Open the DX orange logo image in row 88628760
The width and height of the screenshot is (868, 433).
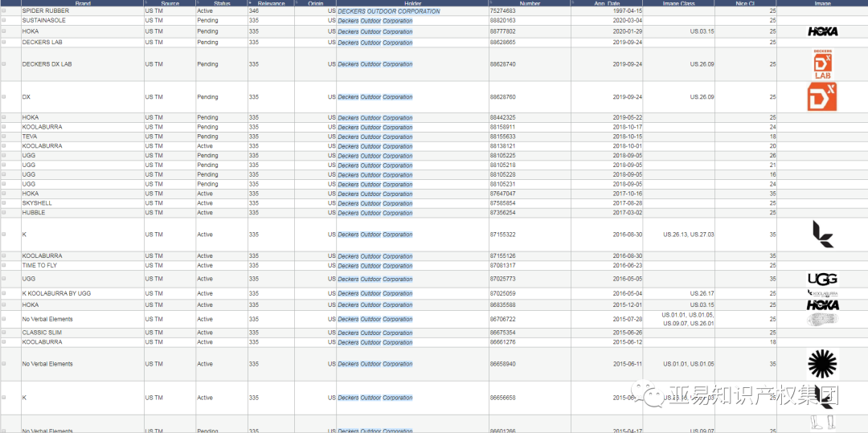822,96
